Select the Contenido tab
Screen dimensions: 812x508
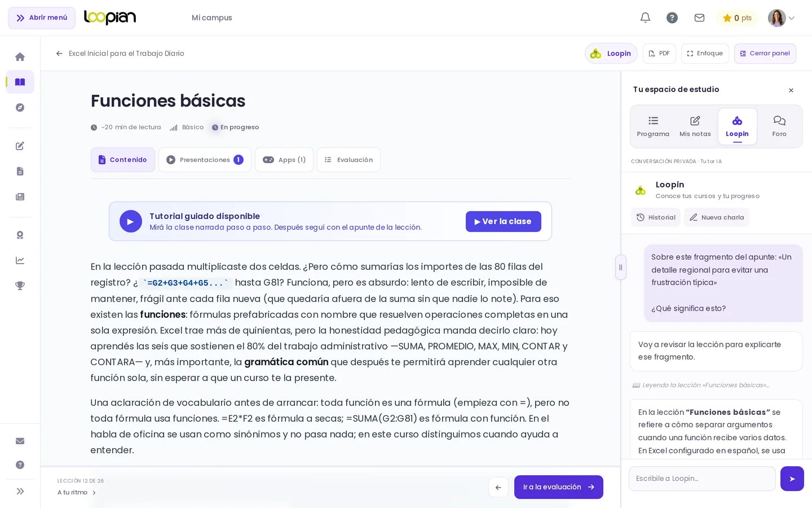pyautogui.click(x=123, y=160)
